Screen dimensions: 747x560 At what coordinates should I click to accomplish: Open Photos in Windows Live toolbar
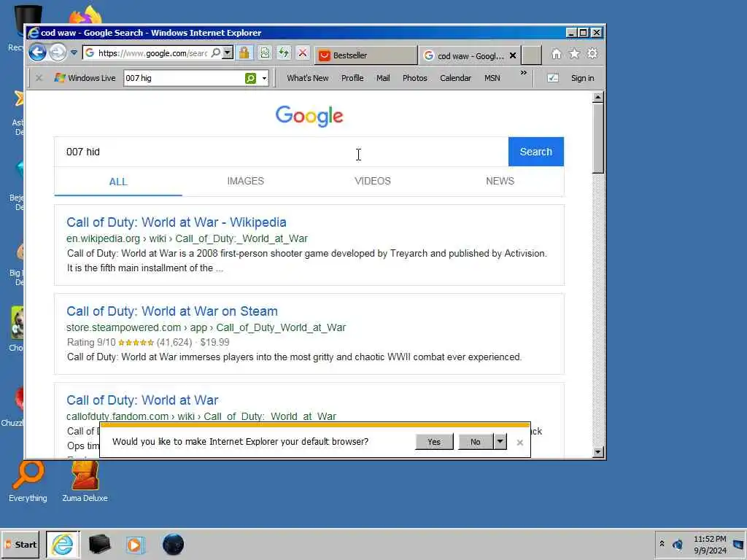pos(414,78)
